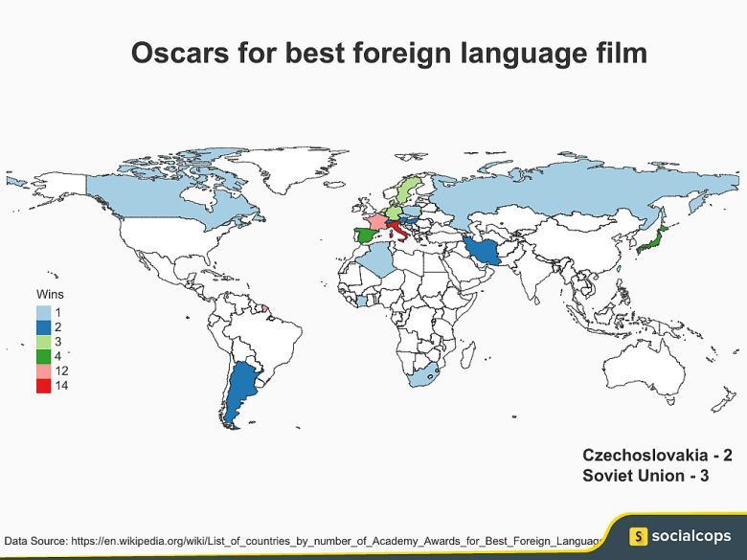Click the SocialCops yellow logo icon
Viewport: 747px width, 560px height.
pyautogui.click(x=639, y=536)
